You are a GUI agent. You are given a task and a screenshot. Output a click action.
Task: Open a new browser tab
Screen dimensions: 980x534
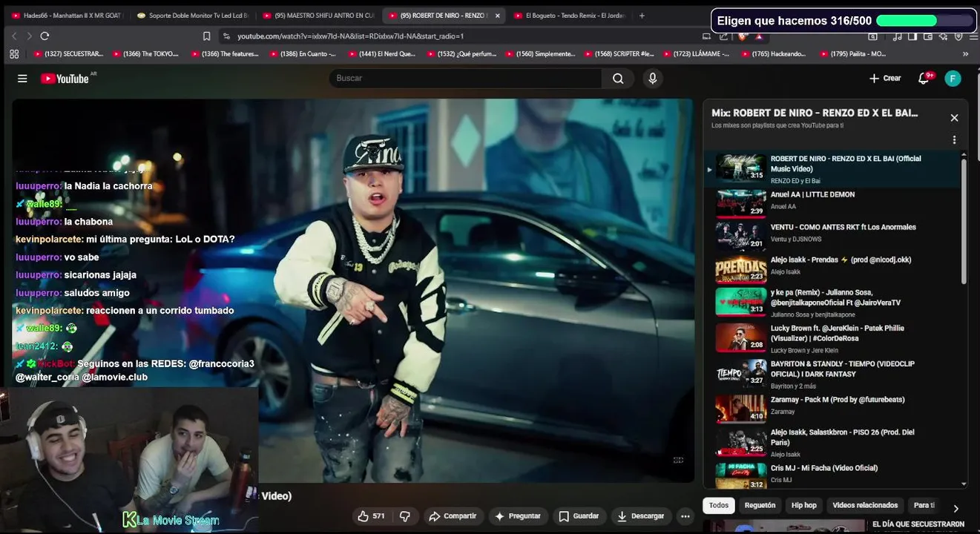[x=642, y=15]
